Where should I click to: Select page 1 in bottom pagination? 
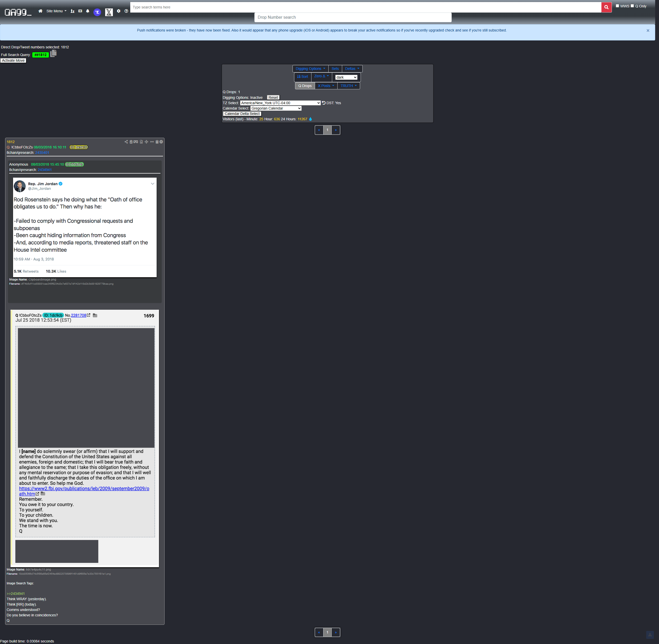[327, 632]
